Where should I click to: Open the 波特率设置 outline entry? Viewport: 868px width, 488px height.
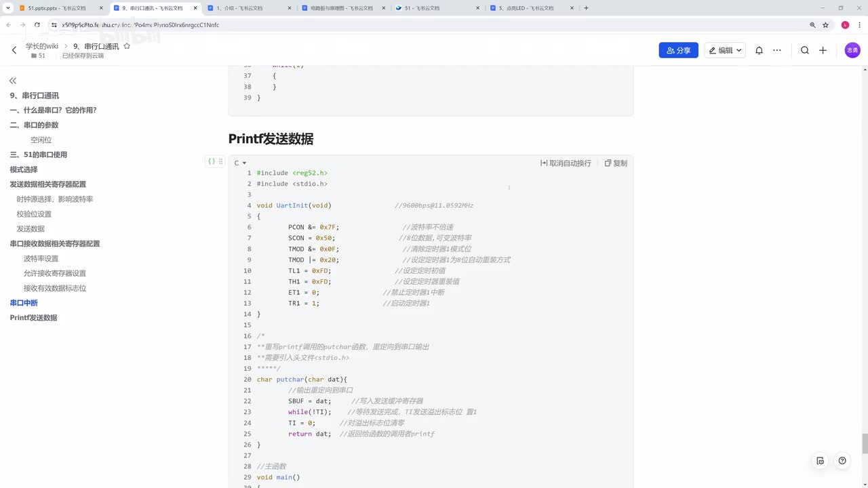point(41,258)
